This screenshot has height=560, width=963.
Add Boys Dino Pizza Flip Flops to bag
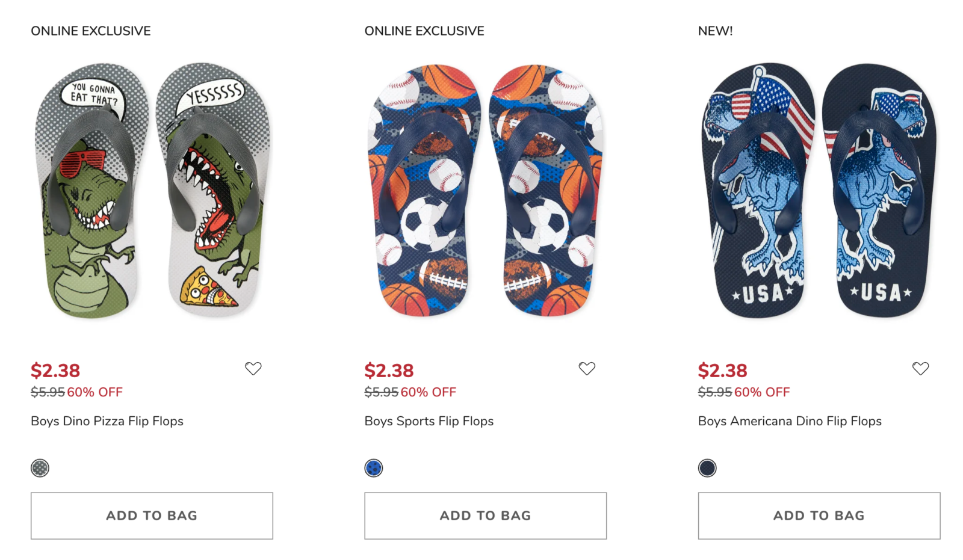(152, 515)
